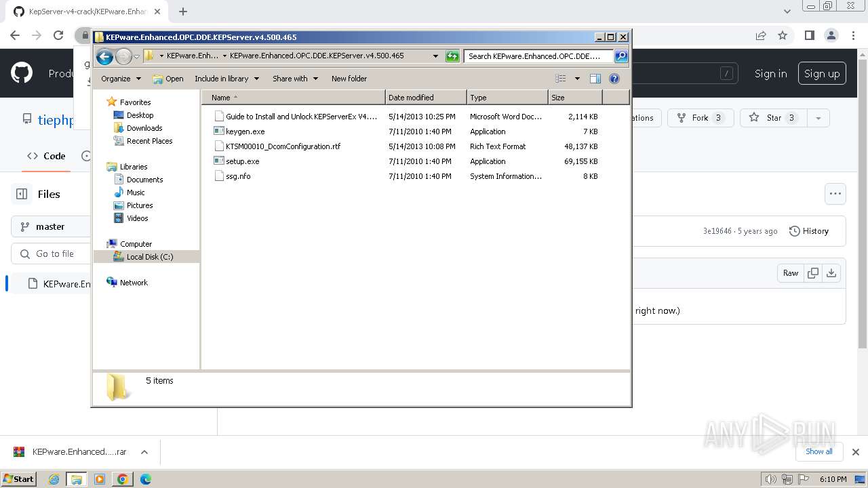Open the Chrome three-dot menu
This screenshot has width=868, height=488.
tap(853, 35)
